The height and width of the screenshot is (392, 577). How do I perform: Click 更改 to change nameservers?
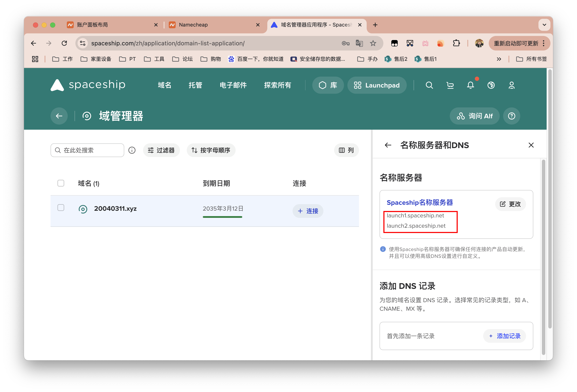(510, 204)
